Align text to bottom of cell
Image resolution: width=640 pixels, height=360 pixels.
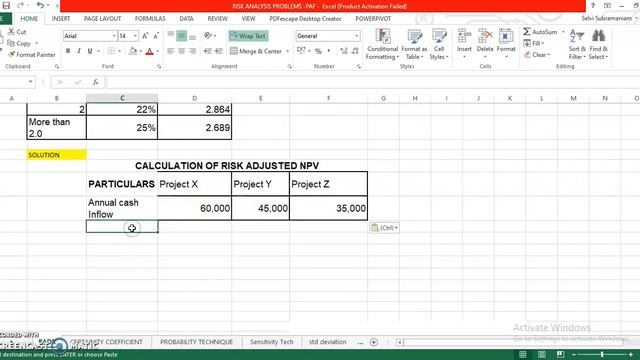192,36
